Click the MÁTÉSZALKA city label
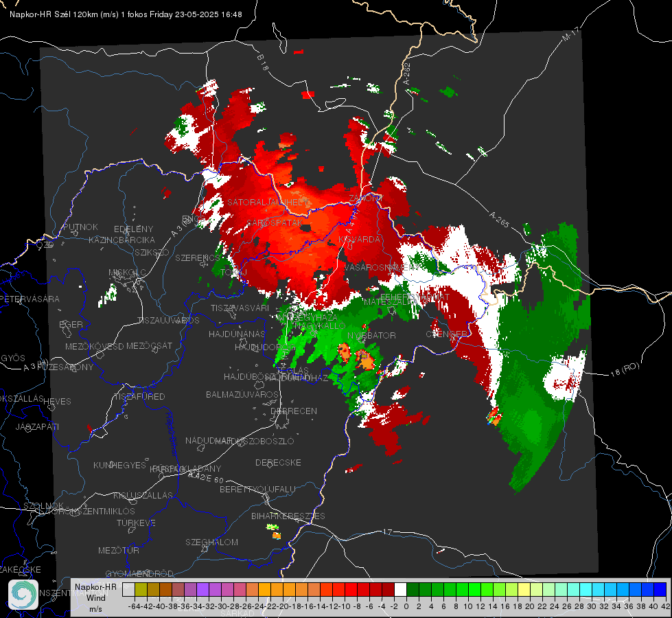The height and width of the screenshot is (618, 672). point(390,302)
